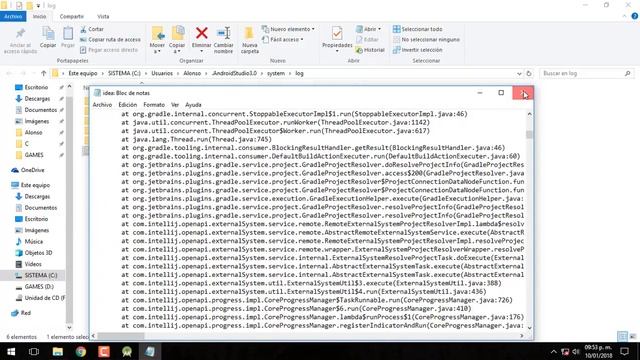Screen dimensions: 640x360
Task: Click Notepad vertical scrollbar down arrow
Action: [x=529, y=328]
